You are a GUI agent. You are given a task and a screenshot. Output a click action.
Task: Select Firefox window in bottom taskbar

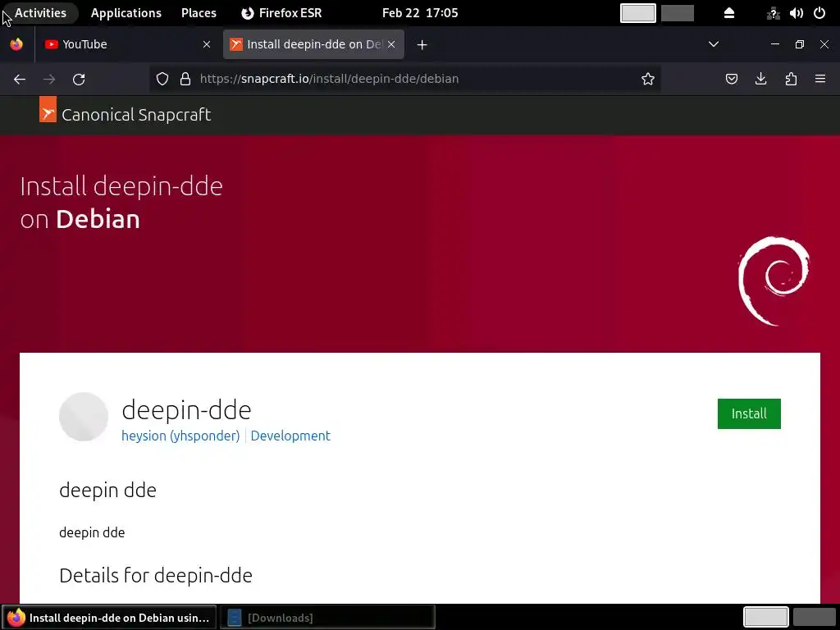click(x=109, y=618)
